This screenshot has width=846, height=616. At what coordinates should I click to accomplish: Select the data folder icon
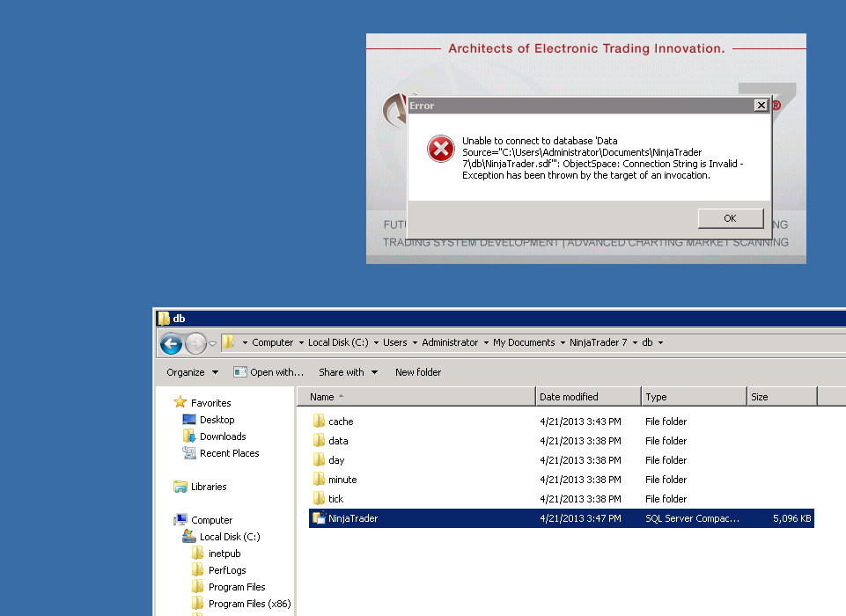tap(319, 440)
